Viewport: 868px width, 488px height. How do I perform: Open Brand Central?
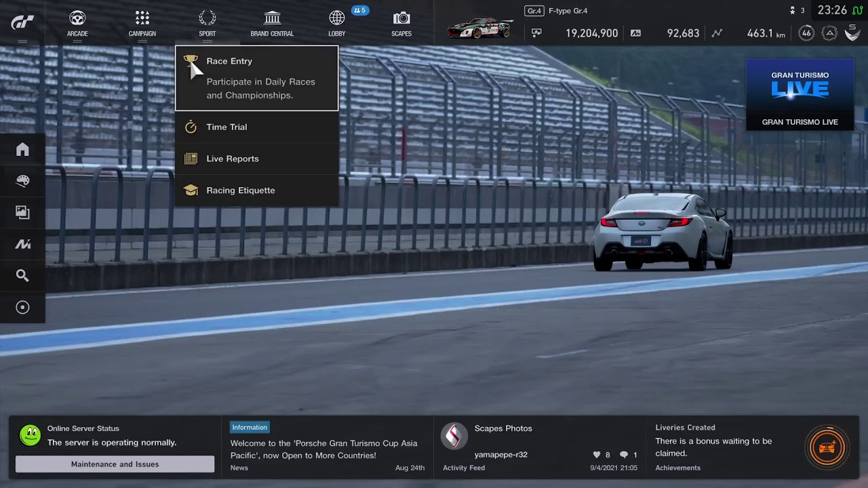pos(272,24)
